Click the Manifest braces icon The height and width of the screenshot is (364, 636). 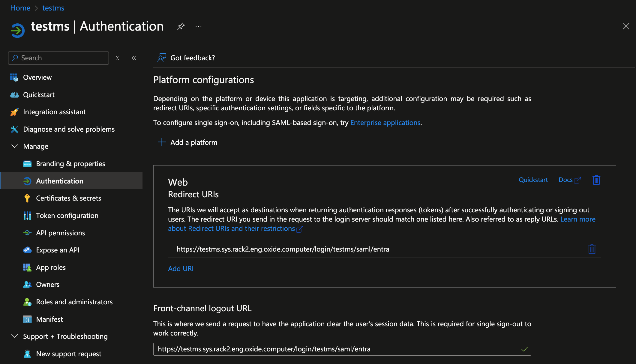click(27, 319)
